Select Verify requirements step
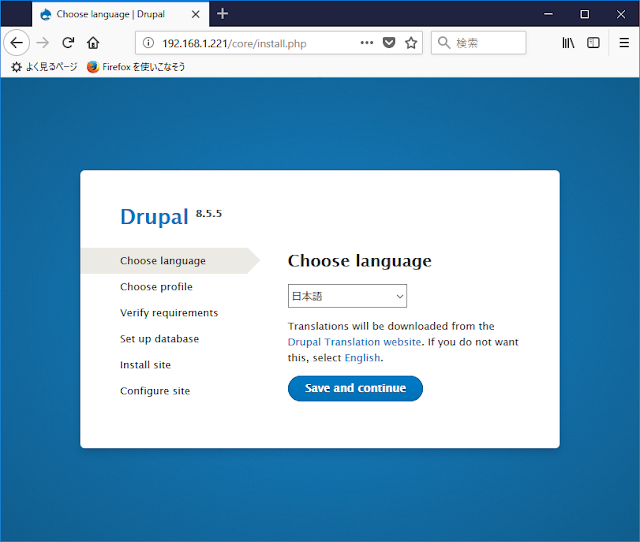640x542 pixels. pos(169,313)
